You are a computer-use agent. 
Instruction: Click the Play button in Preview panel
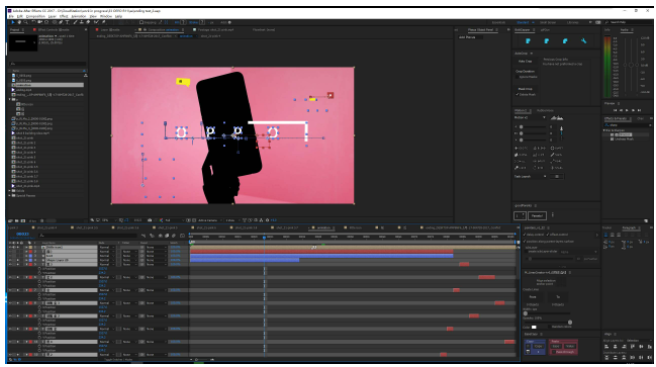point(627,110)
